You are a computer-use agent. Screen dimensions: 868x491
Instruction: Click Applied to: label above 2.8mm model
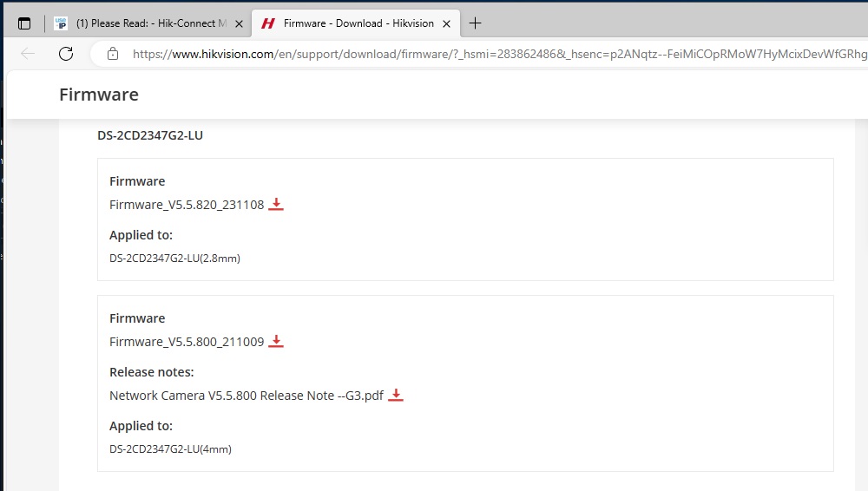click(x=141, y=235)
